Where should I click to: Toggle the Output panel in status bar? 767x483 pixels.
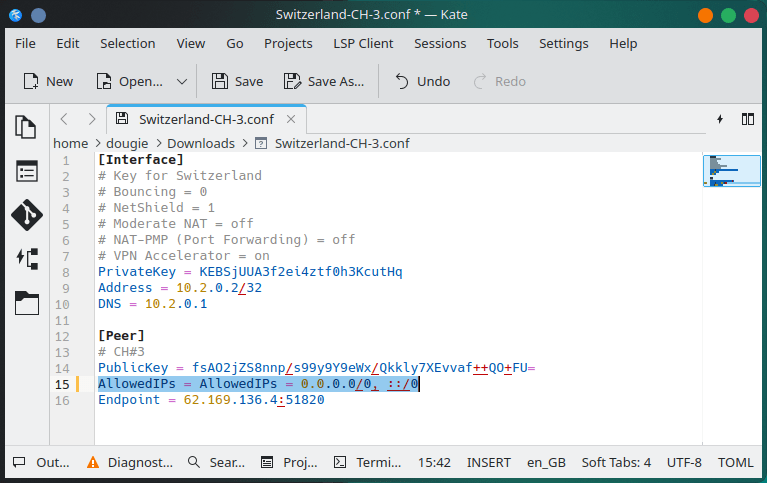pyautogui.click(x=41, y=462)
